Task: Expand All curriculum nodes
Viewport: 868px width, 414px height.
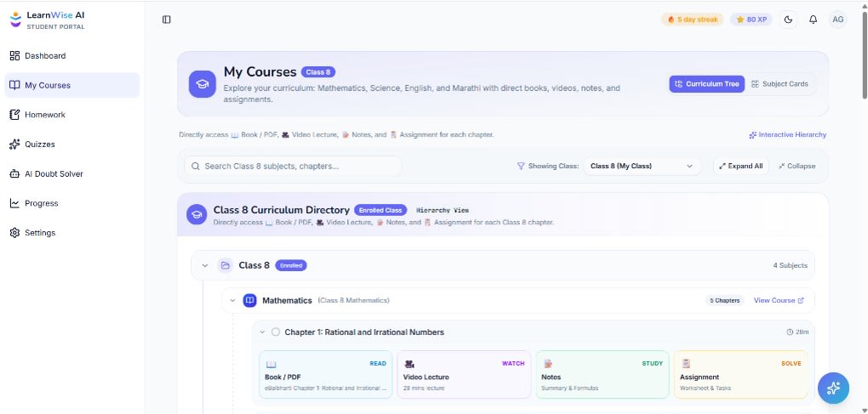Action: [740, 166]
